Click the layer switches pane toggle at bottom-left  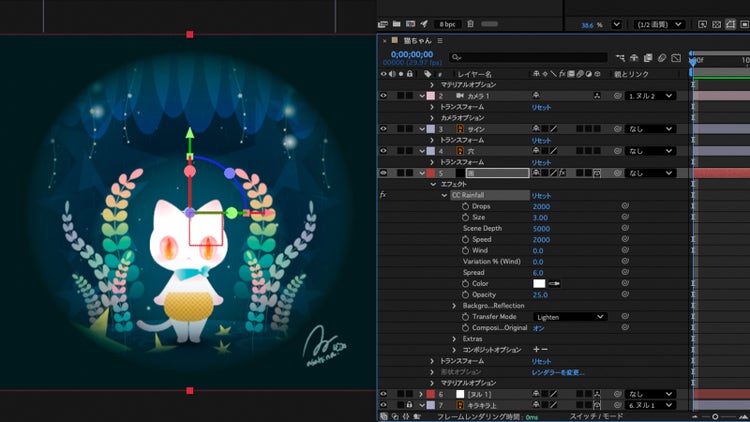coord(384,417)
